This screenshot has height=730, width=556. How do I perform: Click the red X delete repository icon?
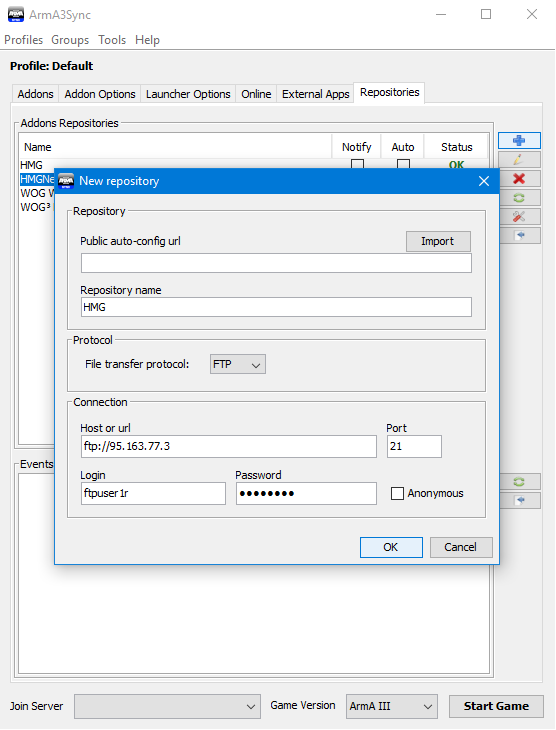click(519, 179)
